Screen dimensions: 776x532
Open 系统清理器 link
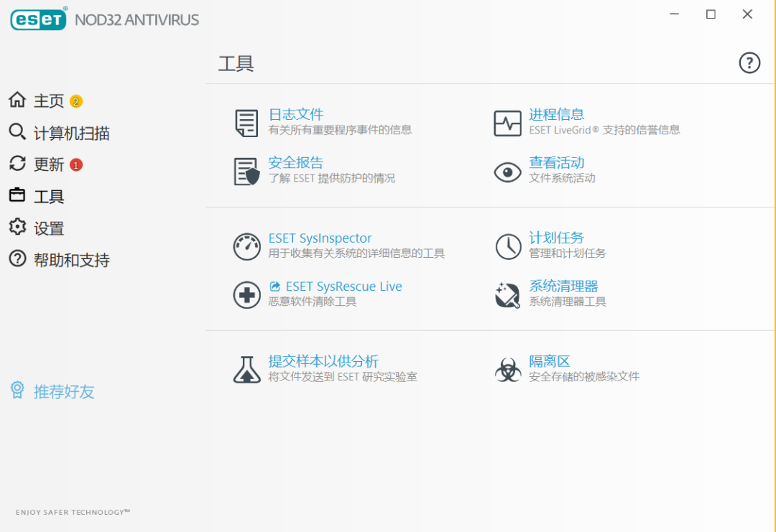click(563, 286)
